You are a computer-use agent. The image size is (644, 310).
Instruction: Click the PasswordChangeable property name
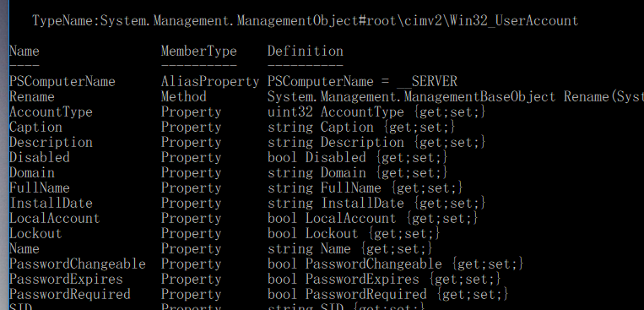[x=78, y=264]
